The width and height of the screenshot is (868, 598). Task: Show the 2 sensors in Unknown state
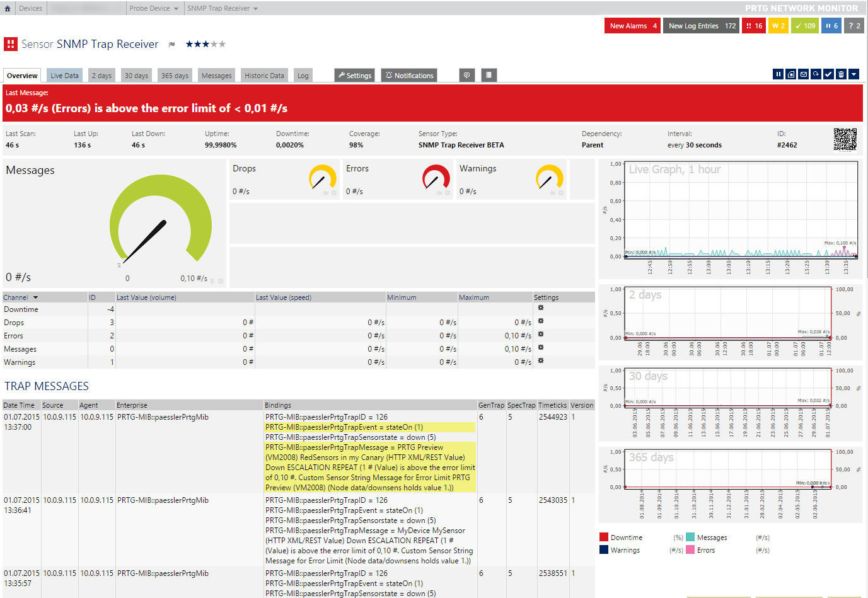[854, 26]
